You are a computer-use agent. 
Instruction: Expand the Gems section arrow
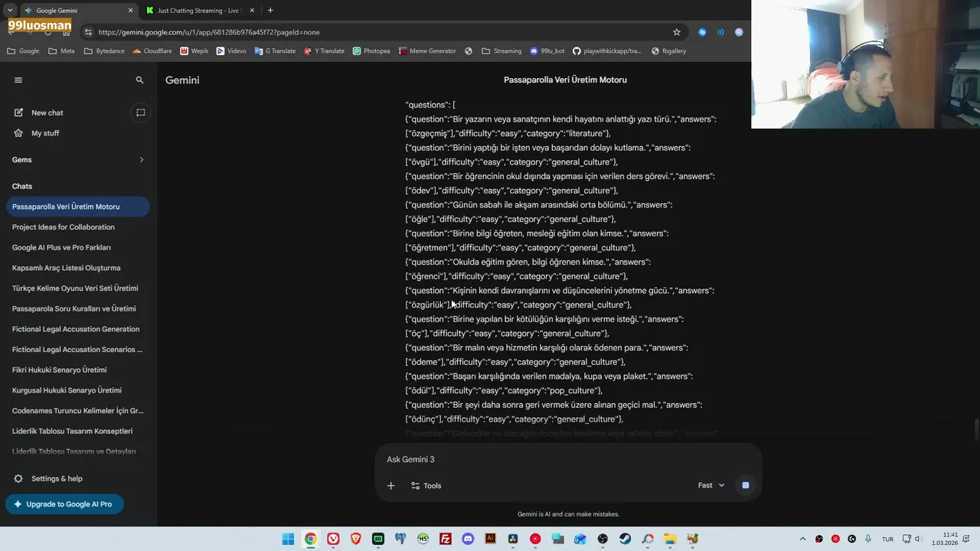point(142,160)
